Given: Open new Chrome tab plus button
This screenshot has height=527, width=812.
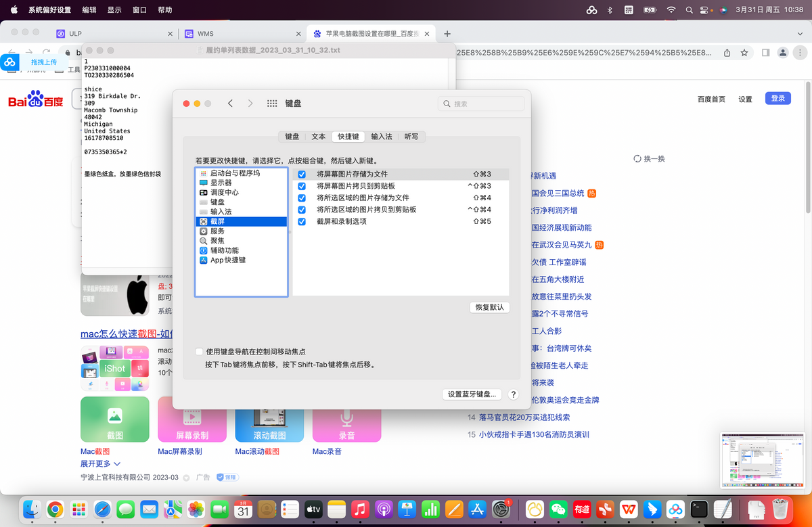Looking at the screenshot, I should 447,34.
